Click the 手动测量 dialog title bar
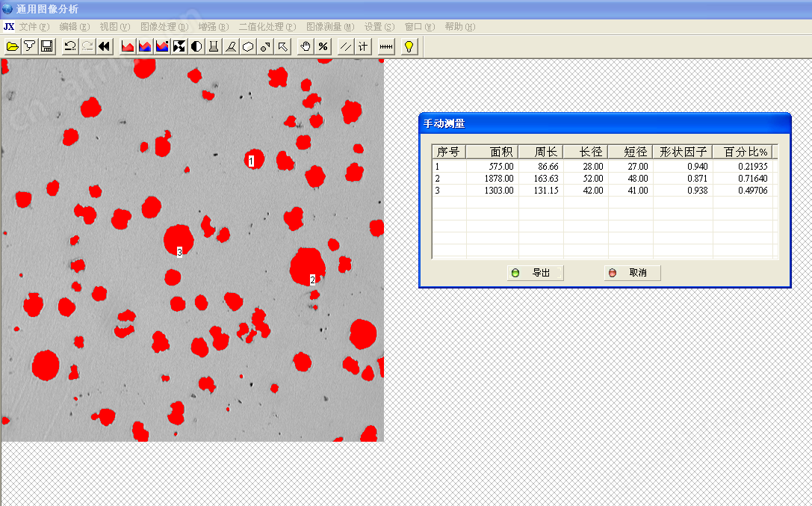The image size is (812, 506). [x=605, y=123]
